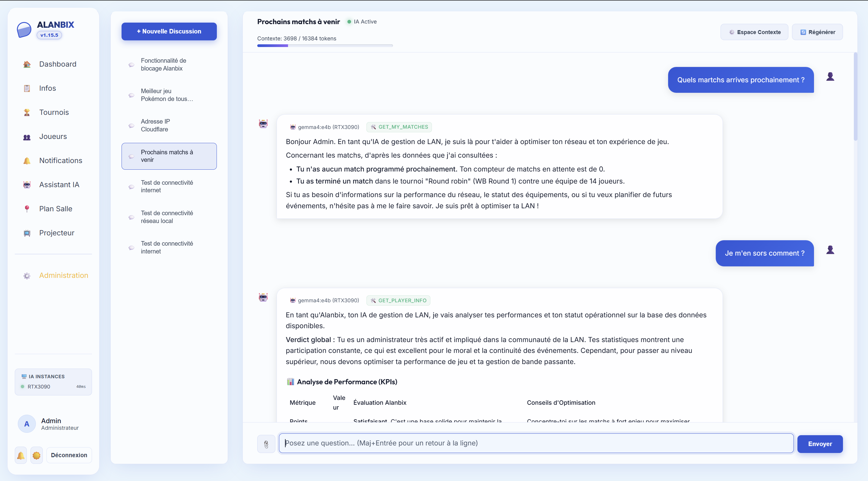Viewport: 868px width, 481px height.
Task: Click the 'Administrateur' role label
Action: click(60, 428)
